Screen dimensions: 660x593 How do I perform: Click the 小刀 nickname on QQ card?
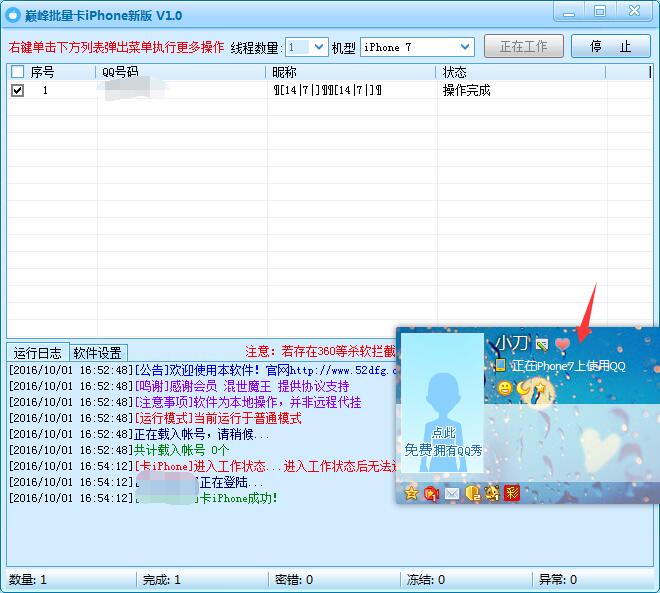[x=511, y=343]
